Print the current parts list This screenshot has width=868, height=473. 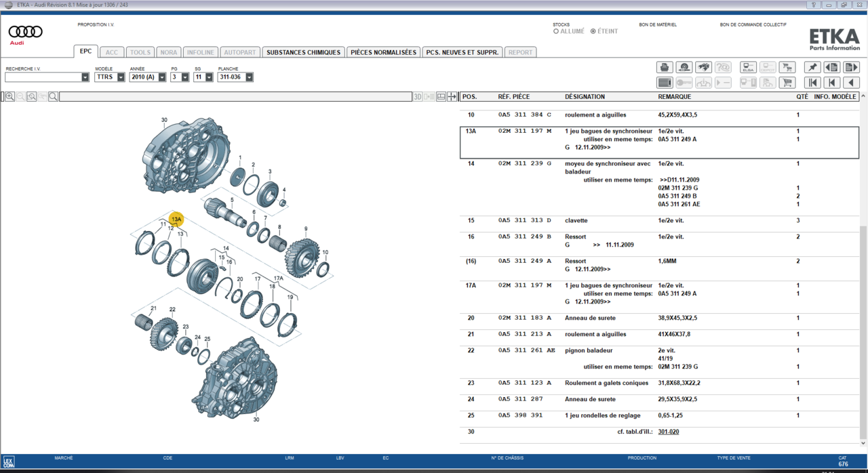pos(665,67)
